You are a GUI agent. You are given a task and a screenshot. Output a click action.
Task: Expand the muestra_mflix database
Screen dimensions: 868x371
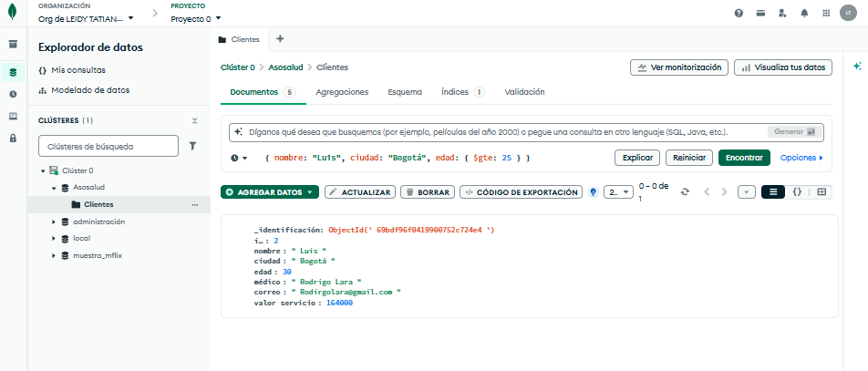(x=54, y=255)
